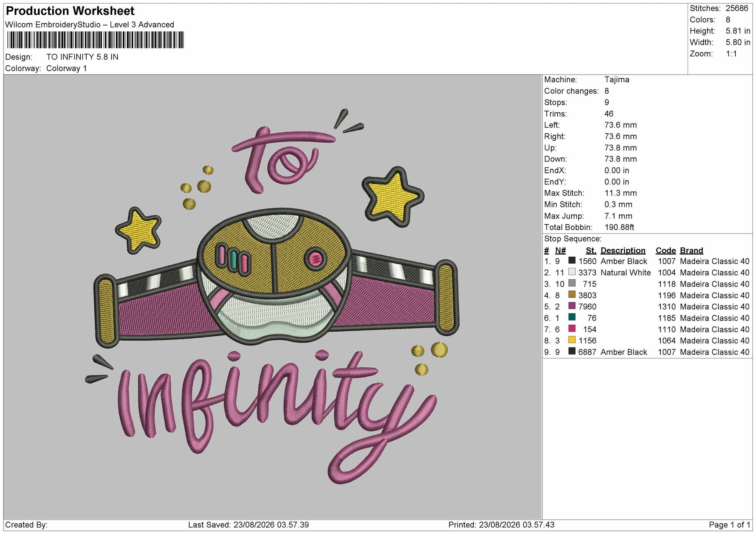Viewport: 756px width, 534px height.
Task: Click the Left value 73.6 mm
Action: [x=620, y=125]
